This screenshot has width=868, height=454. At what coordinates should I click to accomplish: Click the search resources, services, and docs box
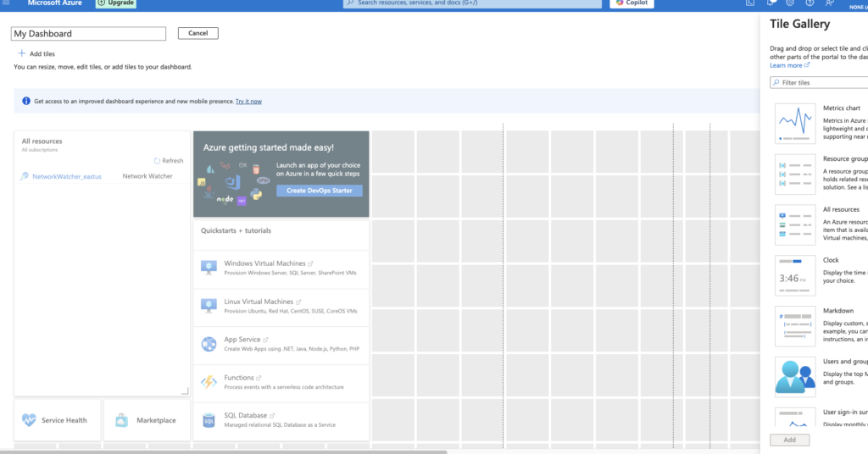pyautogui.click(x=472, y=3)
